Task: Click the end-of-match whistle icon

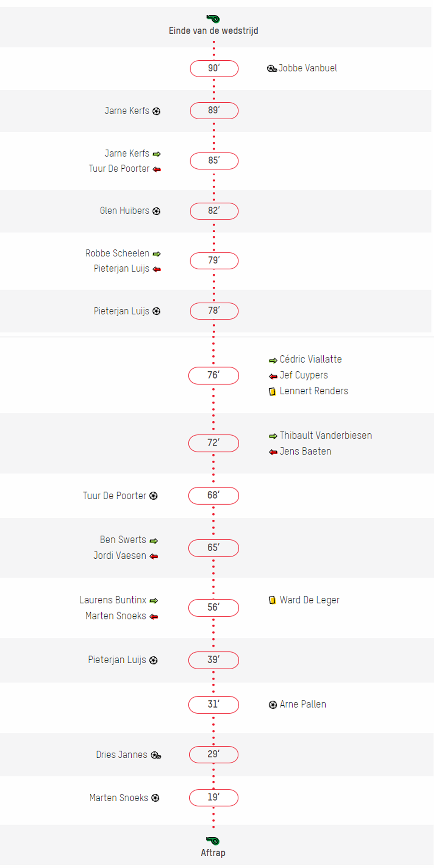Action: pyautogui.click(x=213, y=19)
